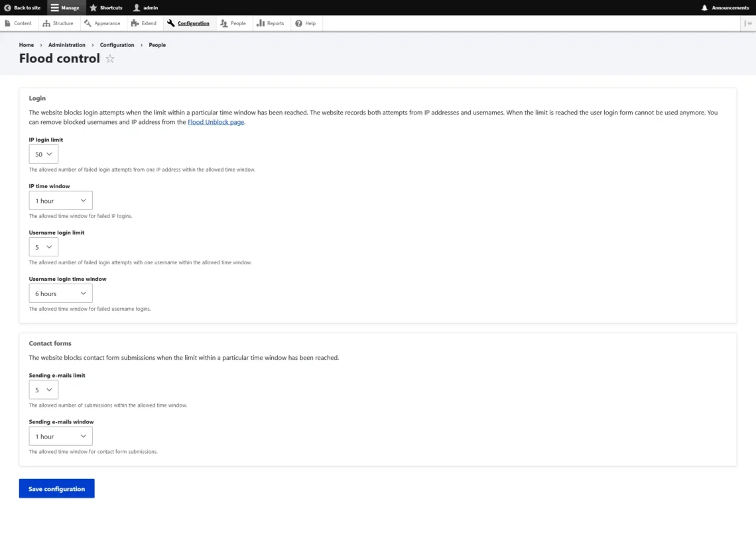Click the Help question mark item
Viewport: 756px width, 536px height.
(x=305, y=23)
